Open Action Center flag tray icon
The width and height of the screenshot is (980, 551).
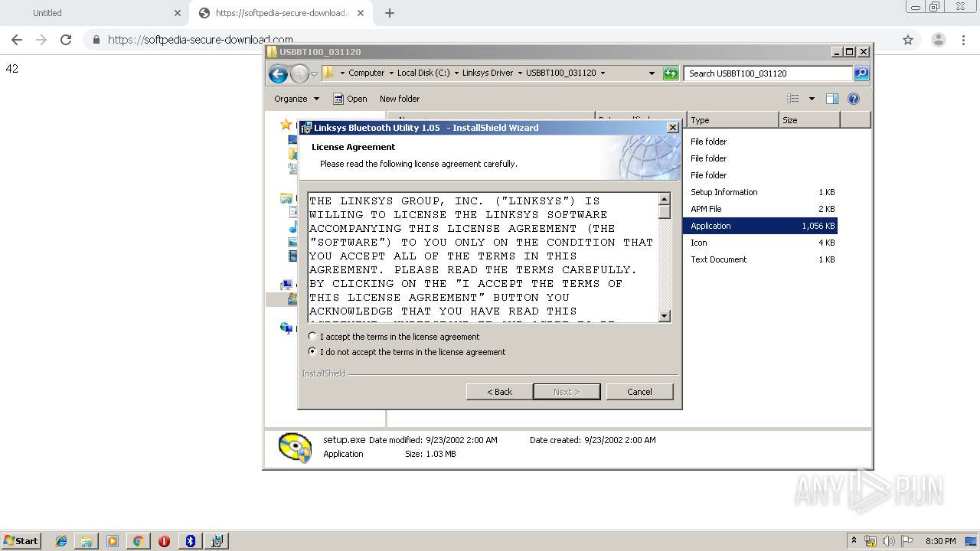tap(907, 541)
